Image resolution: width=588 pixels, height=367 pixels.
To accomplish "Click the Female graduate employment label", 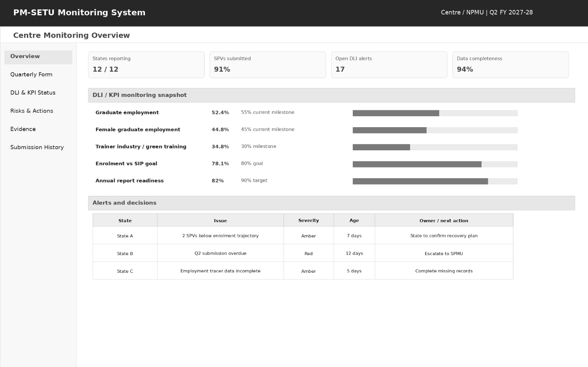I will tap(137, 130).
